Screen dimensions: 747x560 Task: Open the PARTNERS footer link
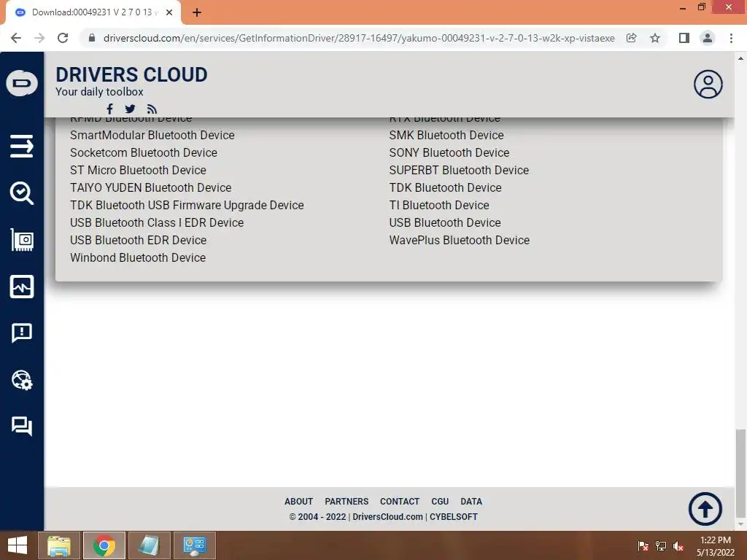(347, 502)
